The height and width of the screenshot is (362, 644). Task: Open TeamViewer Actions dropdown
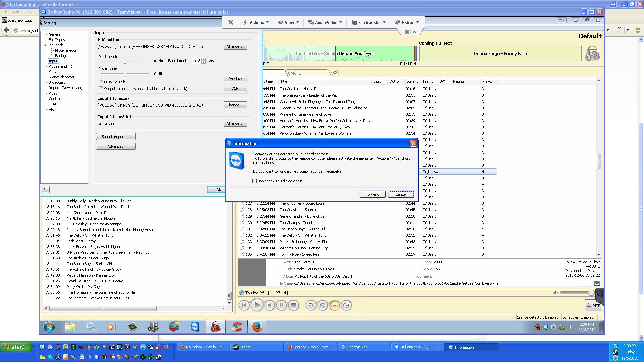[x=256, y=22]
